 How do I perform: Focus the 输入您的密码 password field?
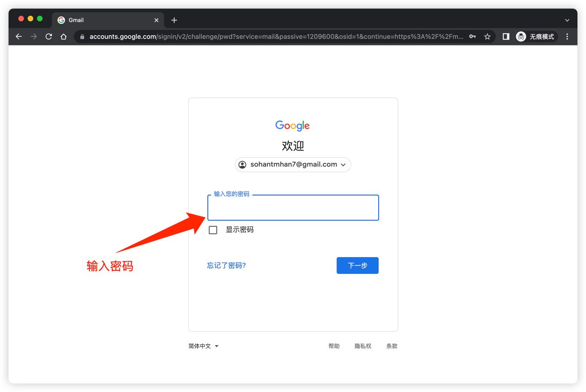coord(293,208)
